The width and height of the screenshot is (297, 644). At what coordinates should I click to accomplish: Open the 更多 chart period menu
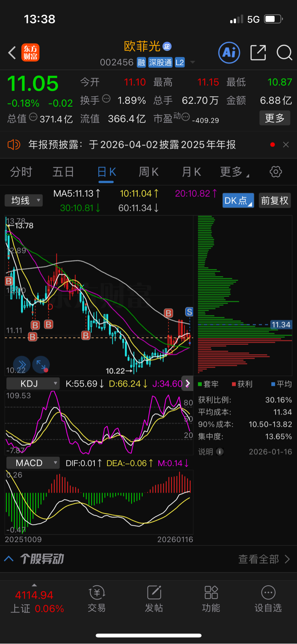tap(234, 172)
